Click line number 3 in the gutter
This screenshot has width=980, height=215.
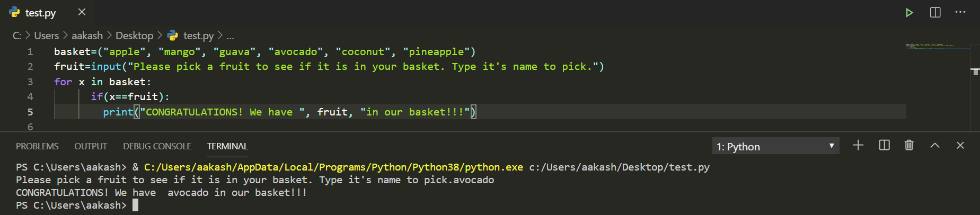pyautogui.click(x=30, y=82)
